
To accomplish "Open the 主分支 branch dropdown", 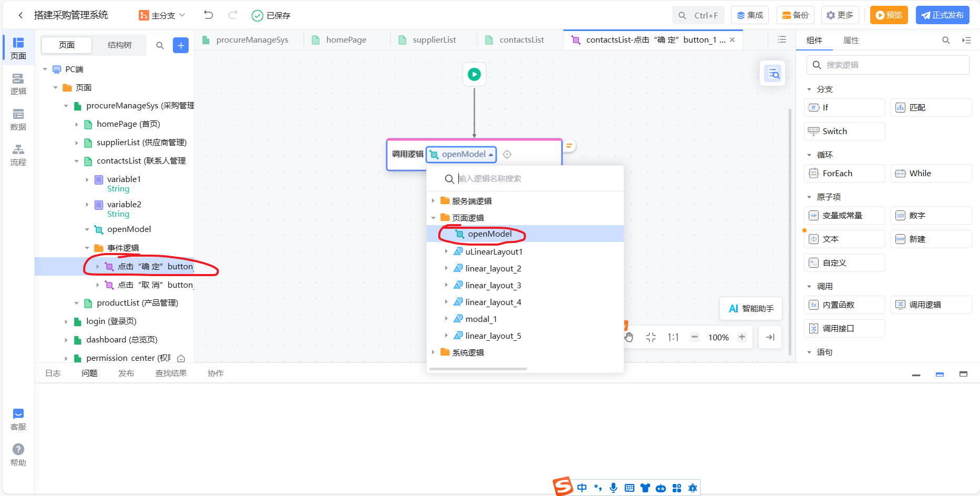I will coord(162,15).
